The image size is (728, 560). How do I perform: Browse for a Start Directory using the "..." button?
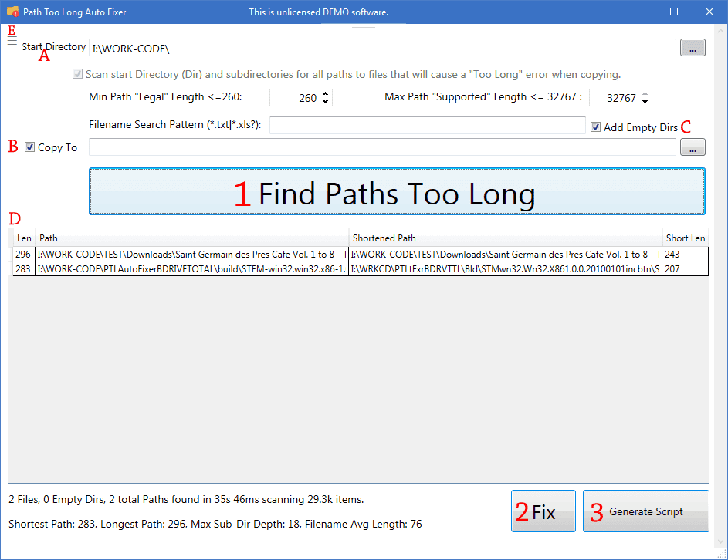click(692, 47)
